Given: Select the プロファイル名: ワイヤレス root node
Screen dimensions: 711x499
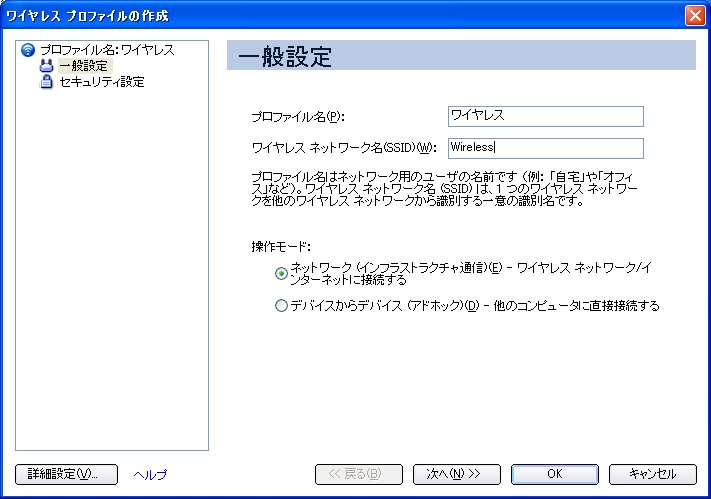Looking at the screenshot, I should click(107, 50).
